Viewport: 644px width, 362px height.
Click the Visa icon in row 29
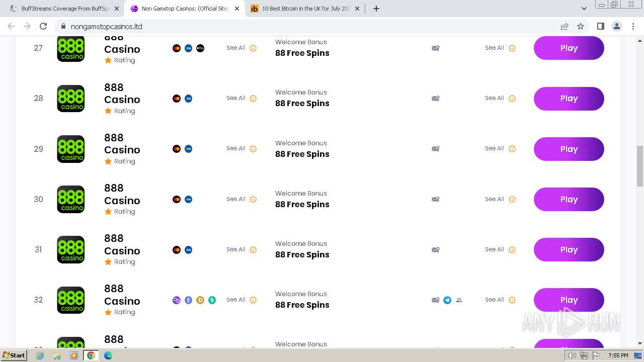tap(188, 149)
